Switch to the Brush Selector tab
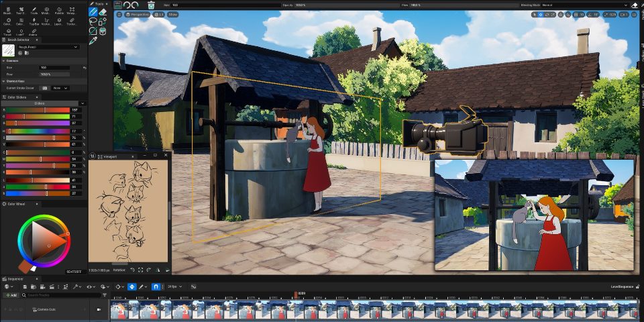The width and height of the screenshot is (644, 322). 17,40
